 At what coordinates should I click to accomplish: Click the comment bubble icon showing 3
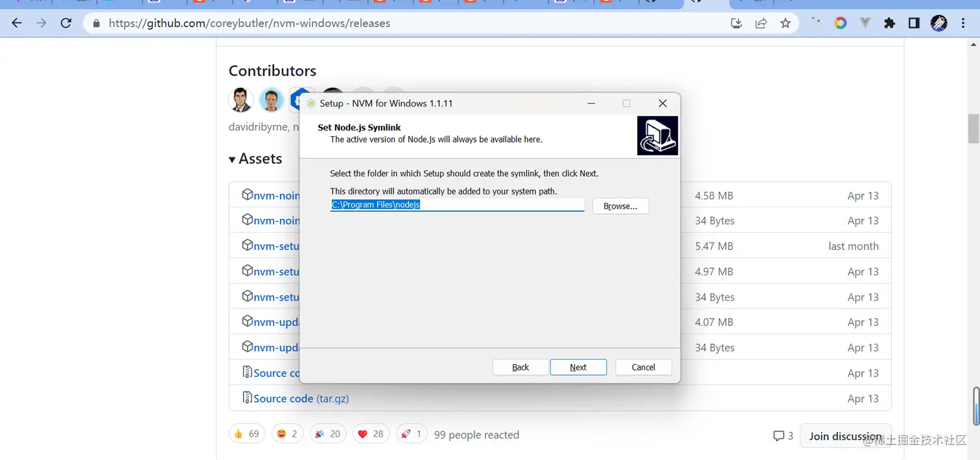point(778,436)
